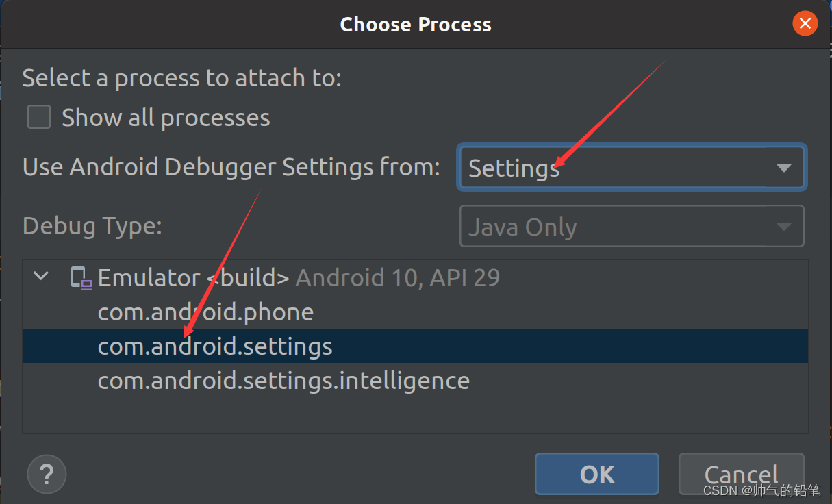832x504 pixels.
Task: Click the help question mark icon
Action: coord(46,474)
